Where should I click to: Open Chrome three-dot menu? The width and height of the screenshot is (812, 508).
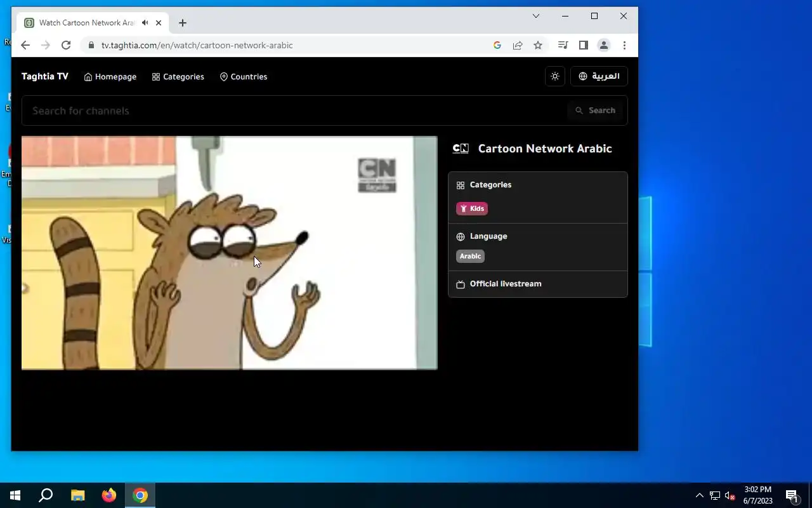624,45
